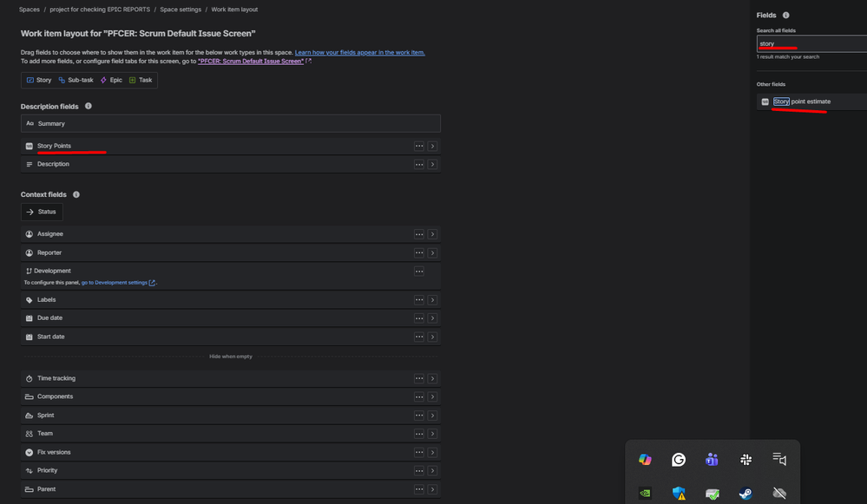This screenshot has height=504, width=867.
Task: Click the info icon beside Description fields
Action: pos(89,106)
